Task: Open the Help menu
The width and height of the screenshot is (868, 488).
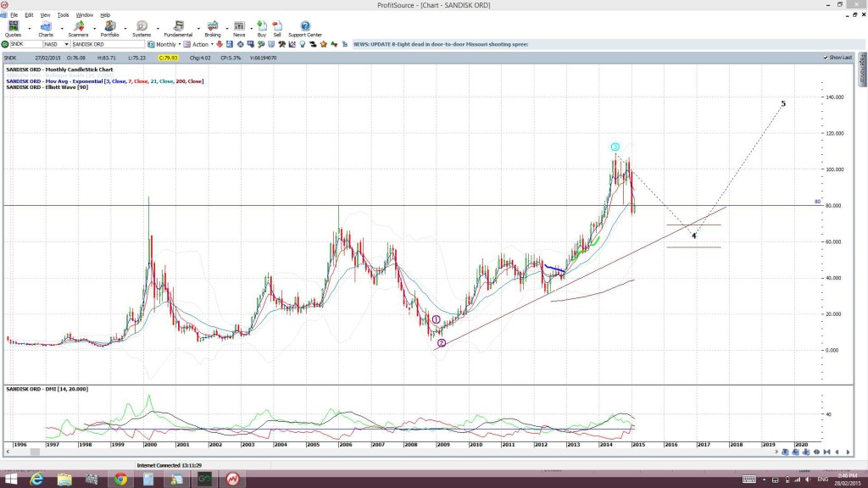Action: click(104, 15)
